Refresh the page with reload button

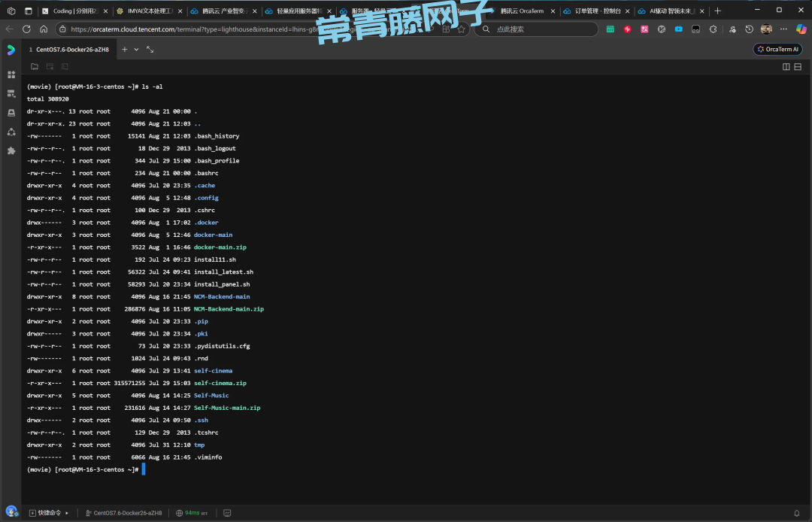tap(27, 29)
